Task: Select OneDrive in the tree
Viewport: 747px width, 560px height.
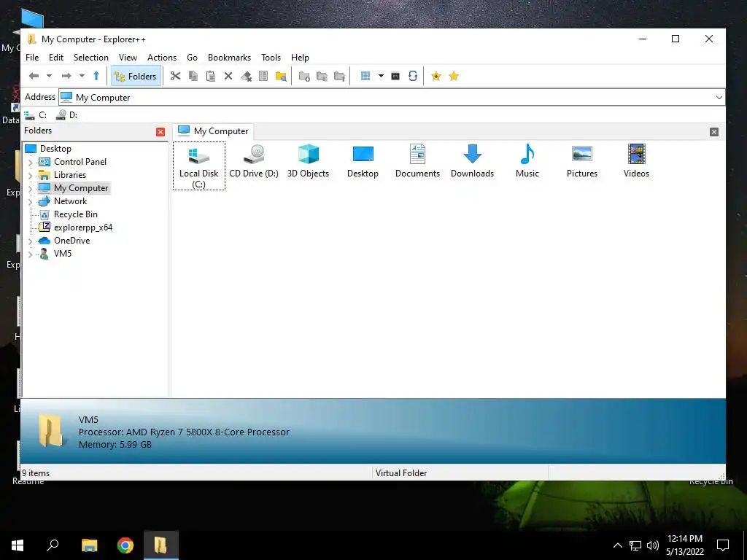Action: [x=71, y=241]
